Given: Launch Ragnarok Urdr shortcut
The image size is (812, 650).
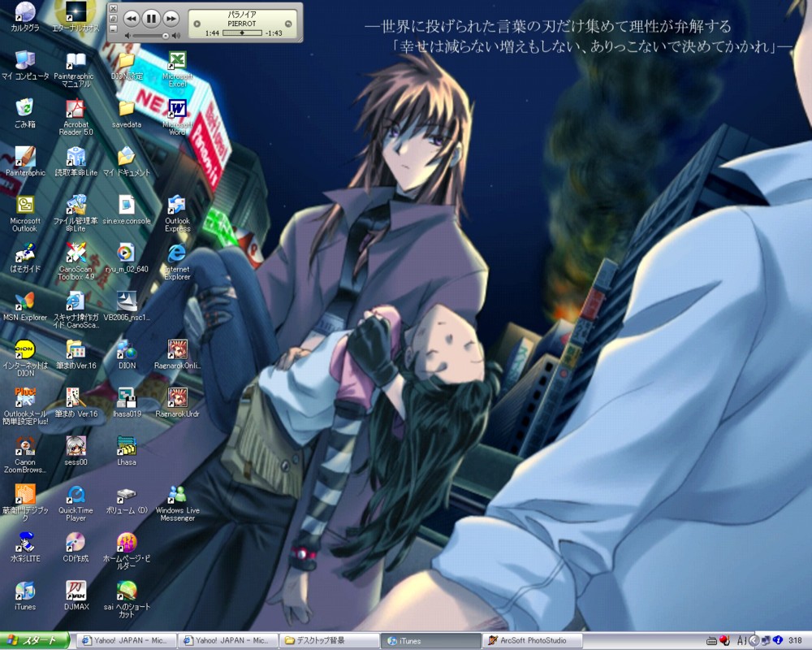Looking at the screenshot, I should (177, 403).
